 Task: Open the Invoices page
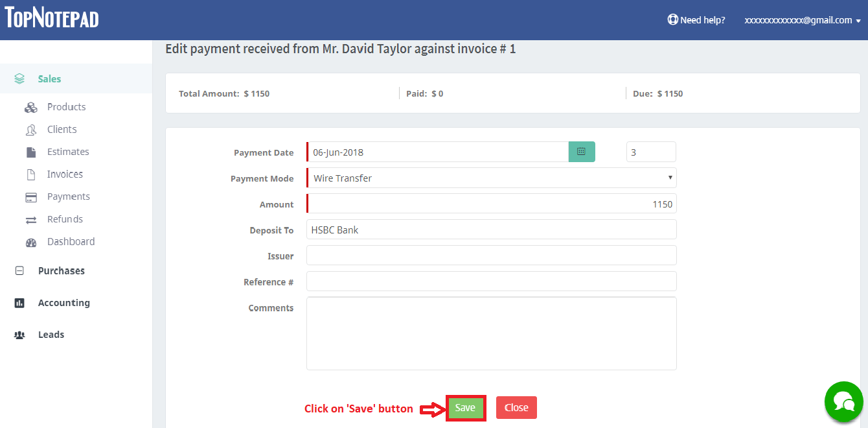tap(65, 174)
